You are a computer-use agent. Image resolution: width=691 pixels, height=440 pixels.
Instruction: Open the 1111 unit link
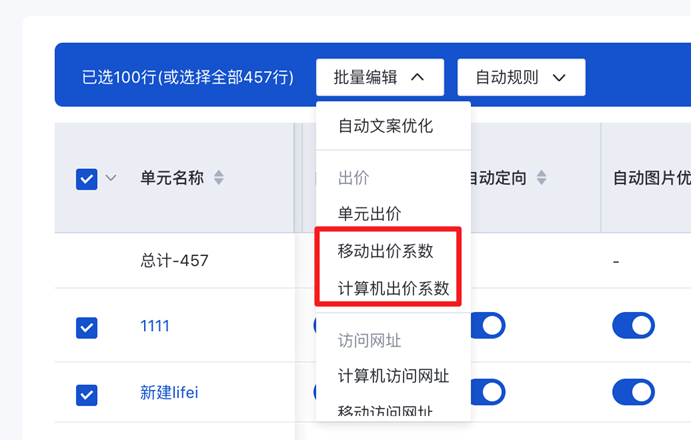pos(155,326)
